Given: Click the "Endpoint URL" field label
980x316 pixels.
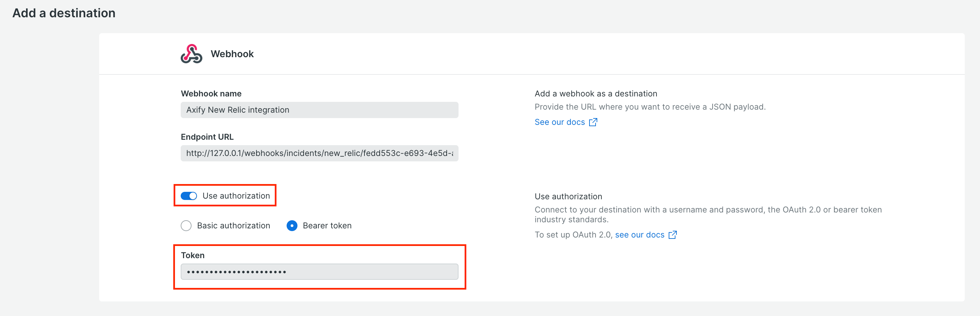Looking at the screenshot, I should point(207,137).
